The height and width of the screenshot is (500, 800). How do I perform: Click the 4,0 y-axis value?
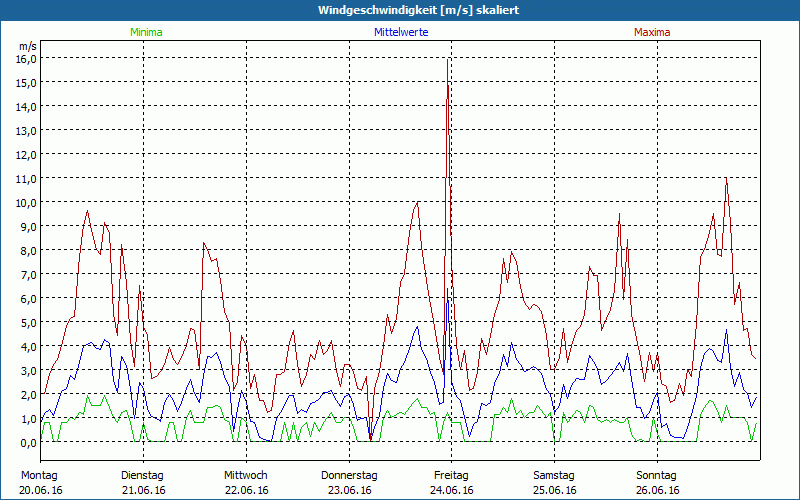(29, 346)
